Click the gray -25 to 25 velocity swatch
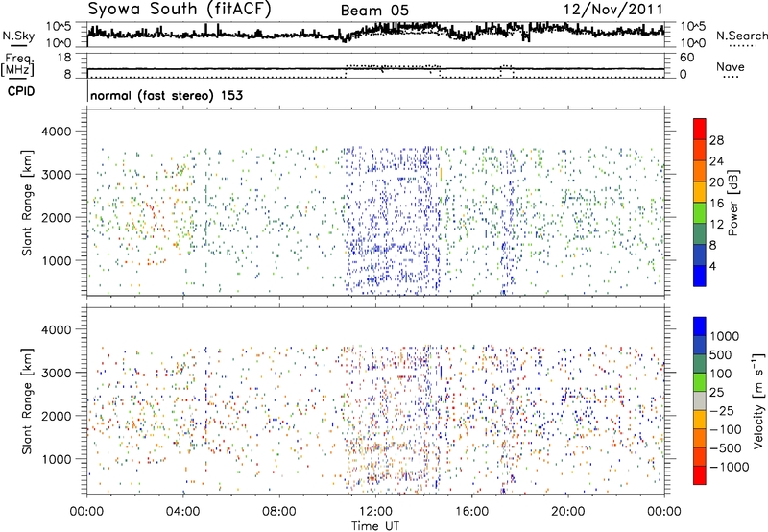This screenshot has height=532, width=768. click(x=700, y=401)
